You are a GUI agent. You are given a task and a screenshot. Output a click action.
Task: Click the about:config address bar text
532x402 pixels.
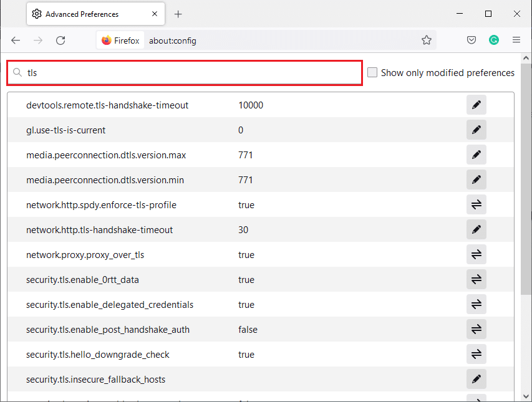click(173, 41)
